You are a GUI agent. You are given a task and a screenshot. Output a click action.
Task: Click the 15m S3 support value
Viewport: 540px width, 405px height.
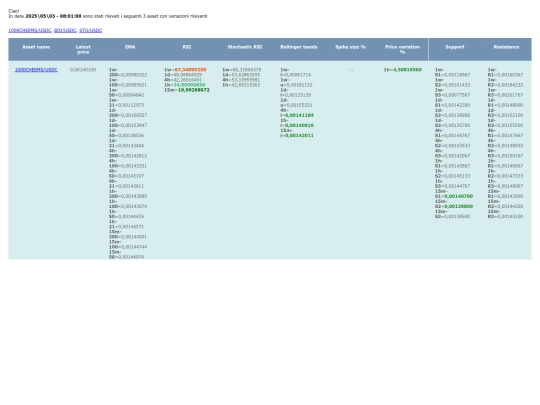click(x=456, y=216)
